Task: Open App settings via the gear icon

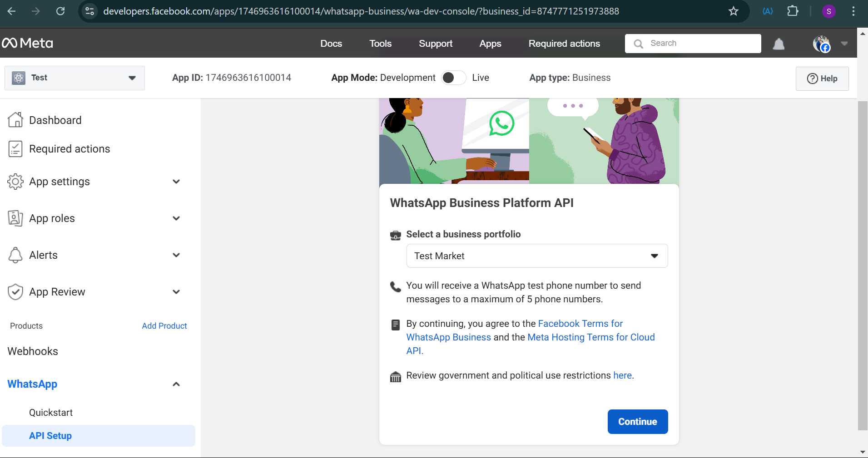Action: coord(16,181)
